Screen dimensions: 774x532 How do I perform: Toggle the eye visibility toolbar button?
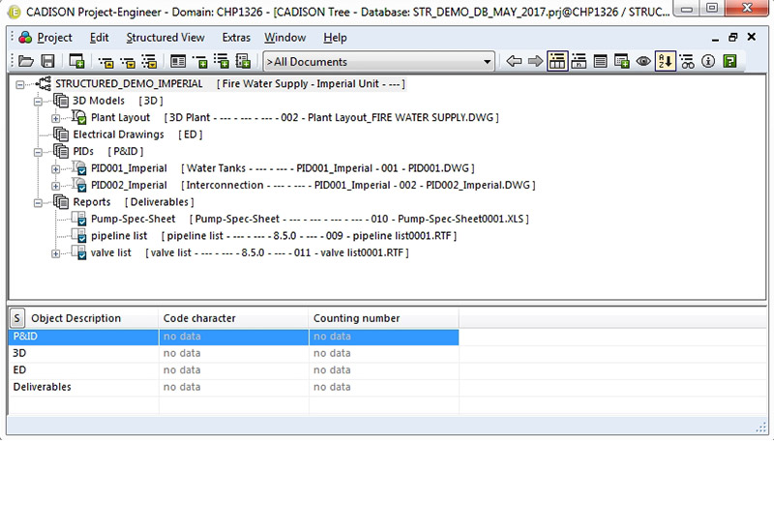[x=643, y=61]
